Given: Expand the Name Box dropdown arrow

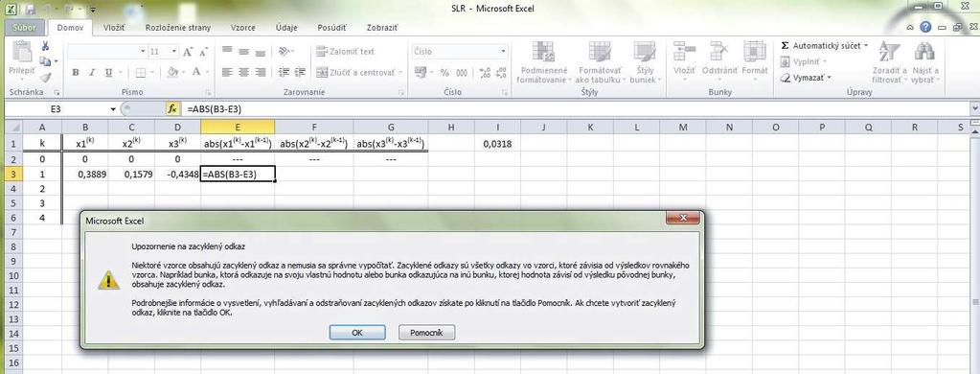Looking at the screenshot, I should pos(113,108).
